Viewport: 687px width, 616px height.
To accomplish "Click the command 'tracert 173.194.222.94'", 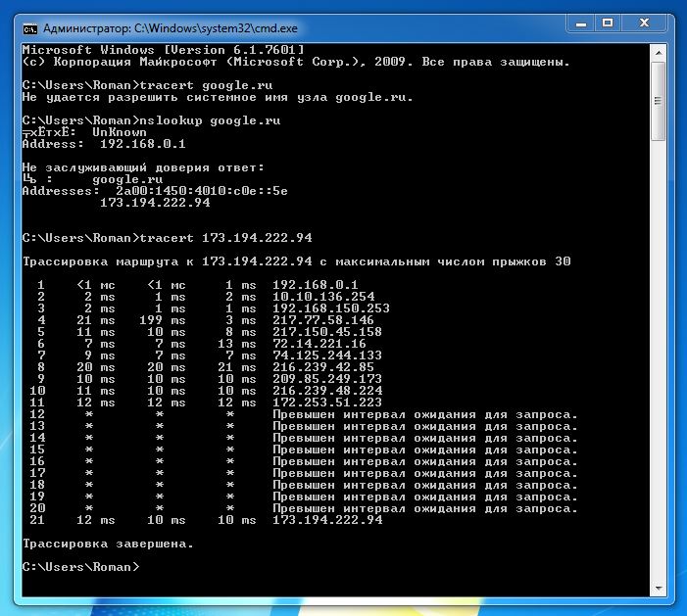I will [225, 238].
